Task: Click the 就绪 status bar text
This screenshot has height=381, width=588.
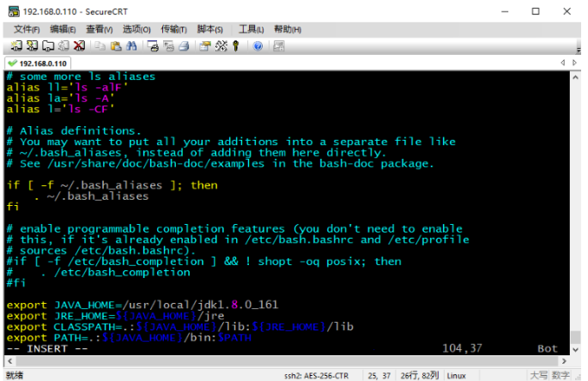Action: 15,375
